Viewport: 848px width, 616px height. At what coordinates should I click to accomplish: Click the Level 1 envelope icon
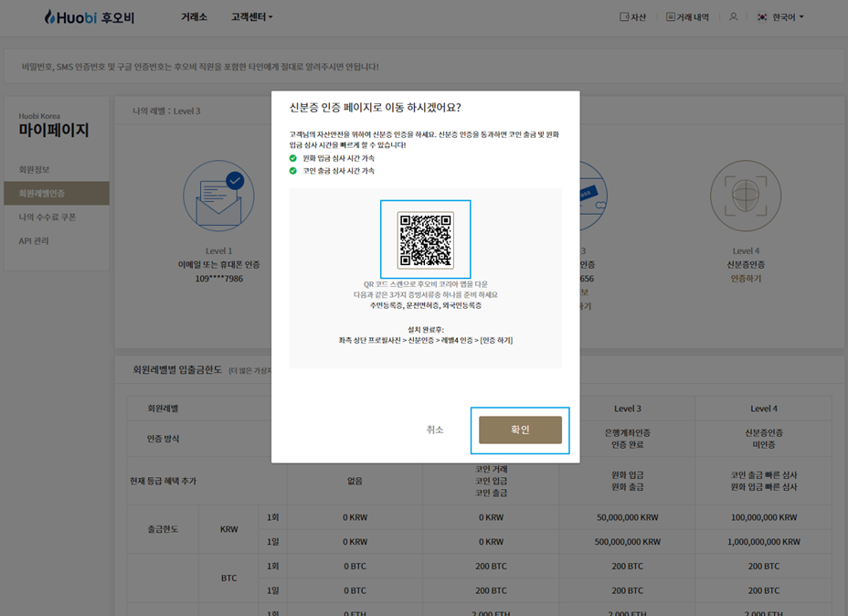pos(218,196)
